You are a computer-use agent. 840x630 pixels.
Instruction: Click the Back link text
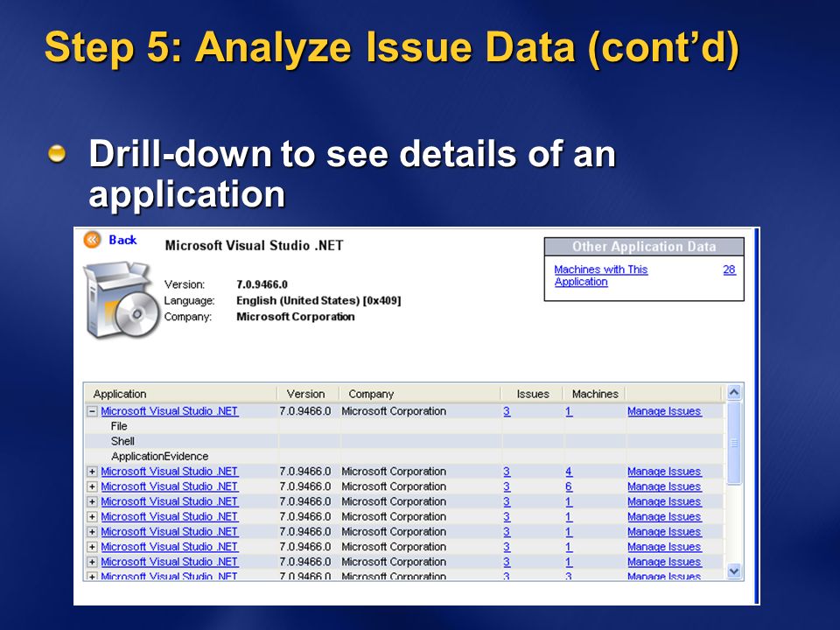122,240
